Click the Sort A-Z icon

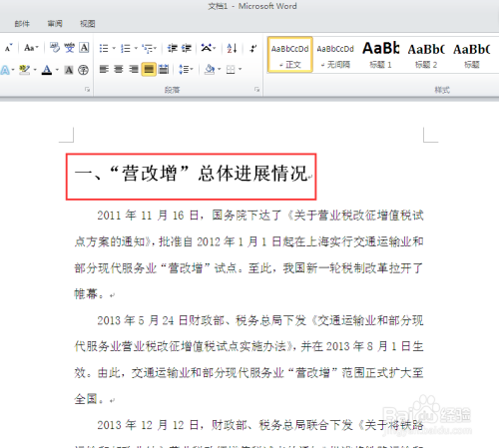[x=232, y=49]
